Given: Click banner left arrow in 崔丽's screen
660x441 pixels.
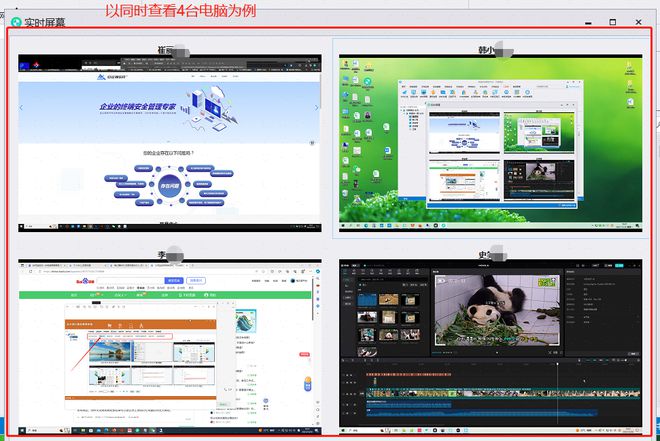Looking at the screenshot, I should click(21, 108).
